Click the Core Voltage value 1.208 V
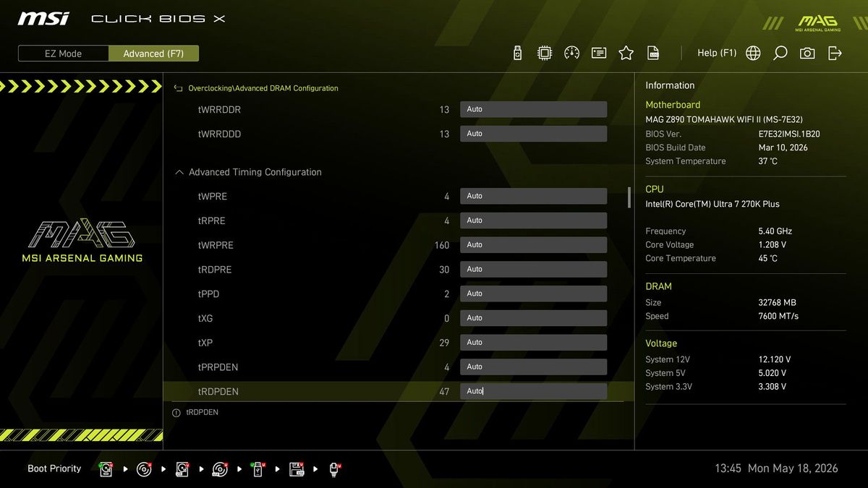The height and width of the screenshot is (488, 868). tap(772, 245)
